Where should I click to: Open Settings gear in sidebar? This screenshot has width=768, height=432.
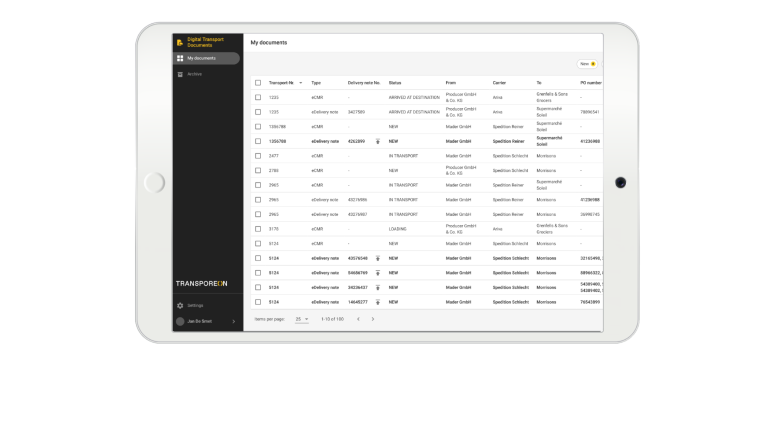point(180,305)
